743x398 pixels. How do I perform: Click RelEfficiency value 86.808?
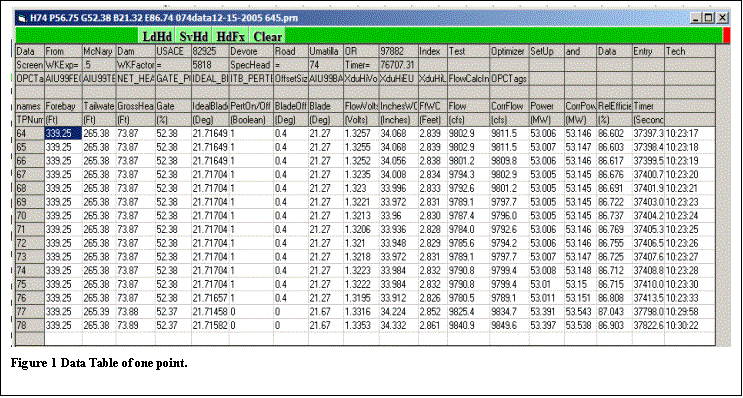point(614,297)
